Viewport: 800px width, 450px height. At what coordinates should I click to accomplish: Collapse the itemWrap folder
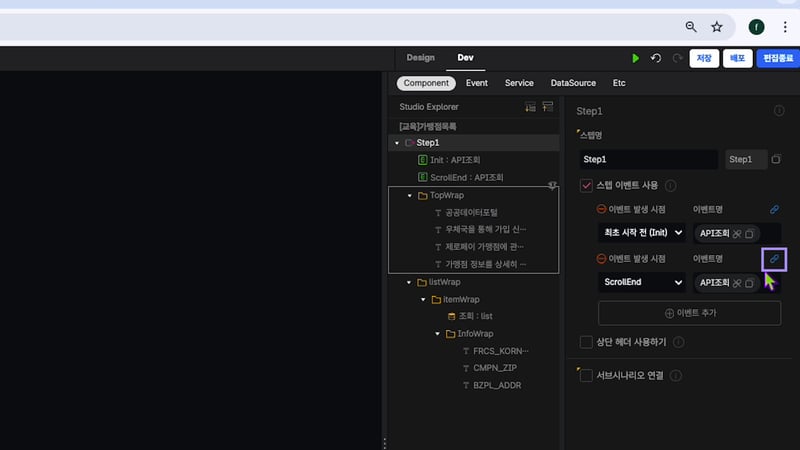pos(423,300)
